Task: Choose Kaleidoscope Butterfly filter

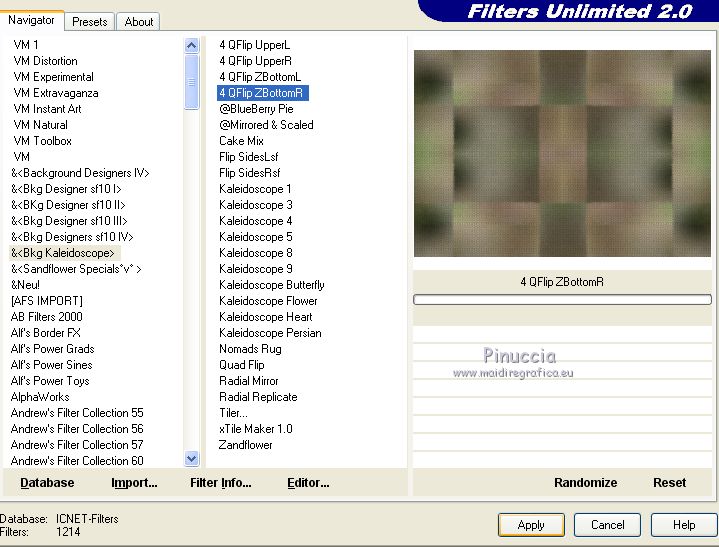Action: (271, 285)
